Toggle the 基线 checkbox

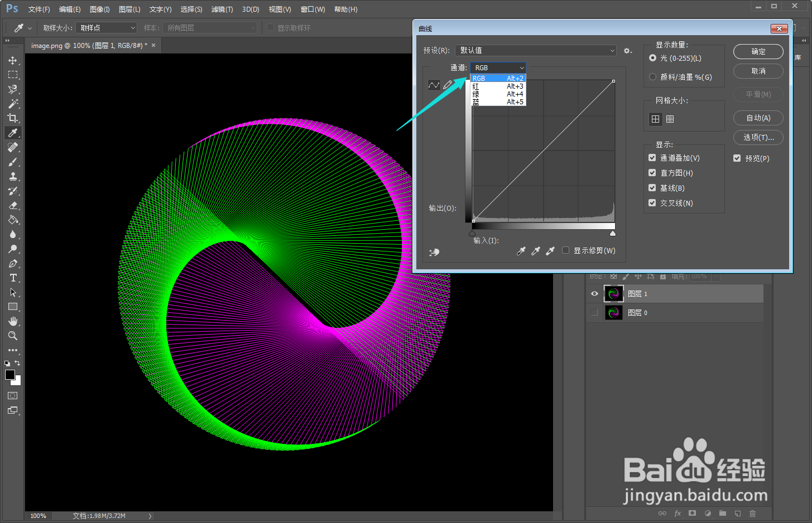click(x=652, y=188)
